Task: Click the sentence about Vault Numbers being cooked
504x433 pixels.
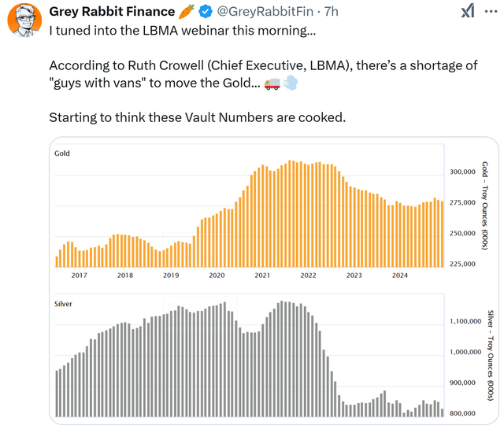Action: pos(198,118)
